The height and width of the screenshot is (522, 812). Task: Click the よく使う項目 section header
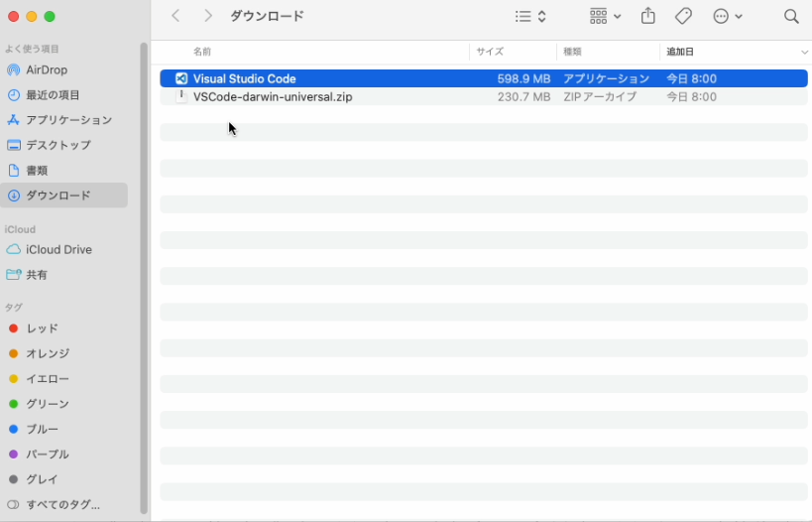32,49
